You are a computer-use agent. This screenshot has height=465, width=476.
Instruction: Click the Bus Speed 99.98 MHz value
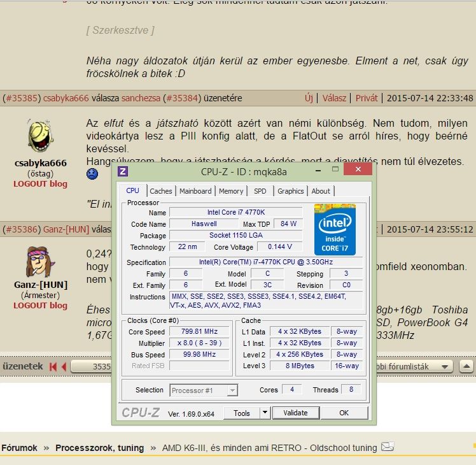click(x=199, y=354)
